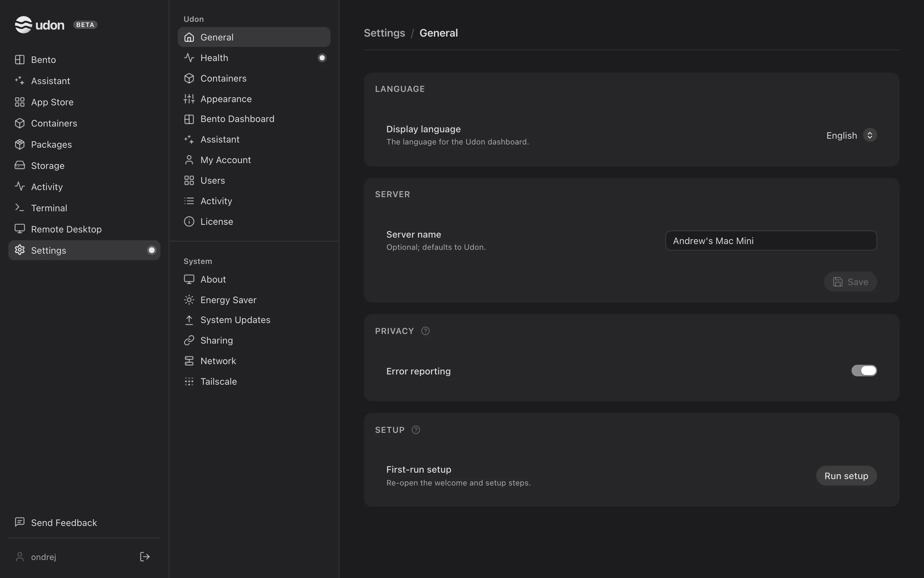
Task: Click the Assistant sparkle icon in the main sidebar
Action: coord(20,81)
